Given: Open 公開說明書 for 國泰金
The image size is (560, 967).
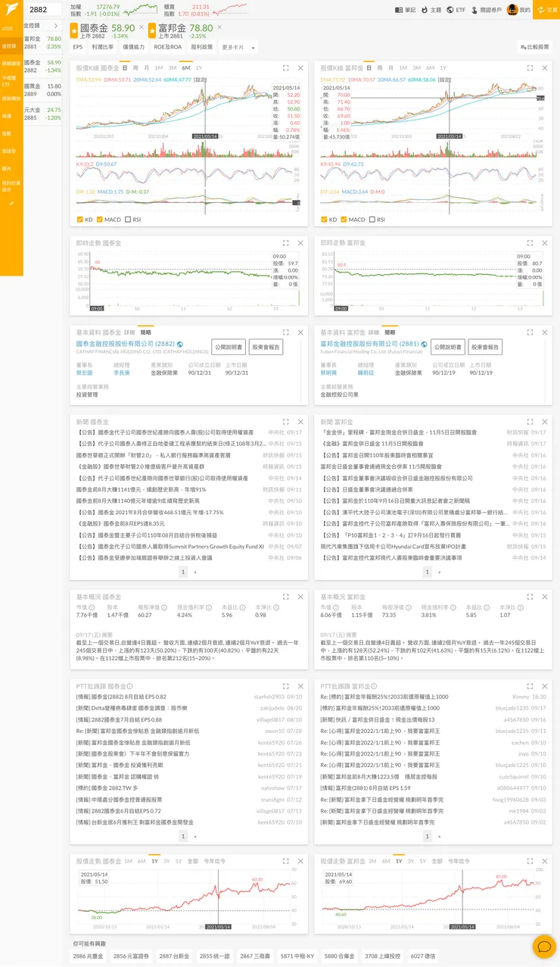Looking at the screenshot, I should pos(228,347).
